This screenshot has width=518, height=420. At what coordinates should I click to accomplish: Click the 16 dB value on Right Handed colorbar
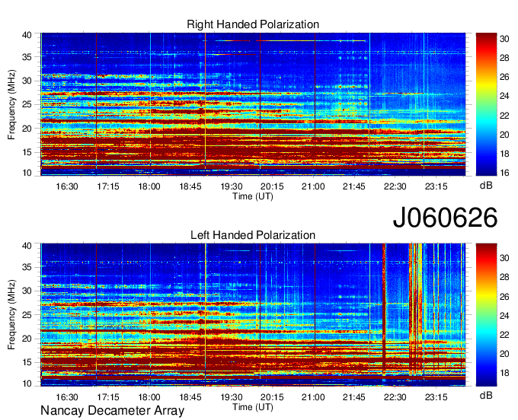[x=504, y=173]
